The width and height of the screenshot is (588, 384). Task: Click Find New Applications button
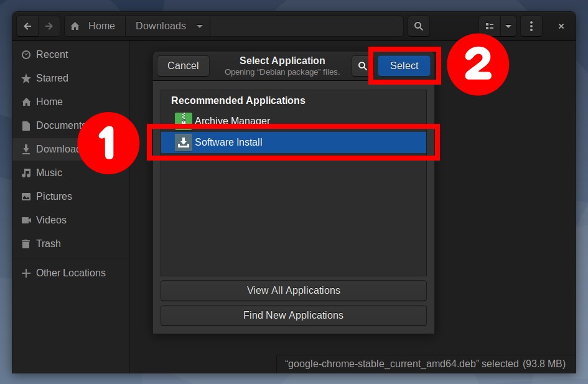coord(294,316)
